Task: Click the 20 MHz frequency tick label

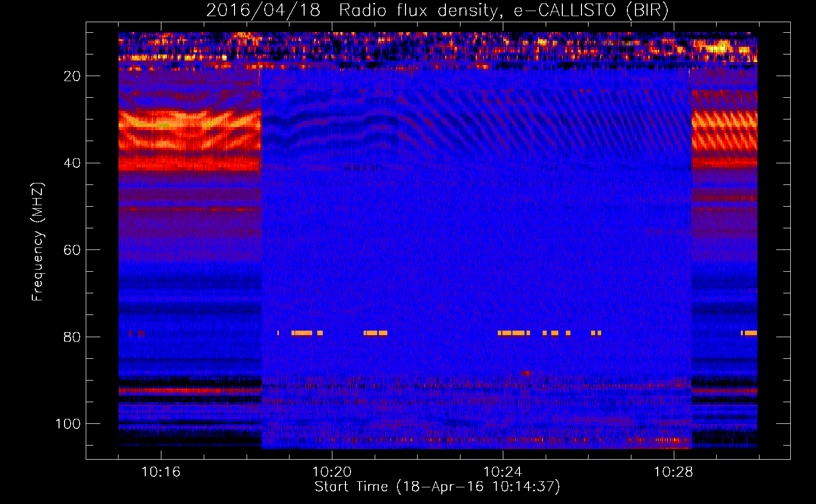Action: pyautogui.click(x=73, y=76)
